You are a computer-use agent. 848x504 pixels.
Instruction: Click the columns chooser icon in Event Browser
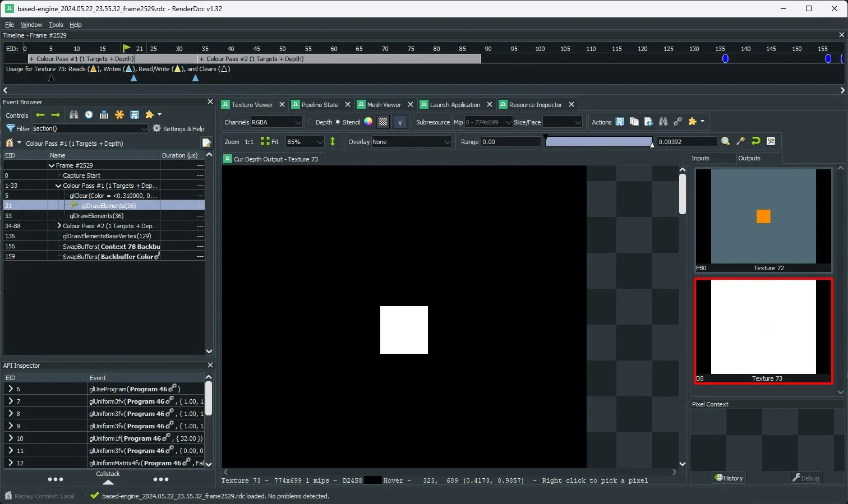pyautogui.click(x=104, y=115)
